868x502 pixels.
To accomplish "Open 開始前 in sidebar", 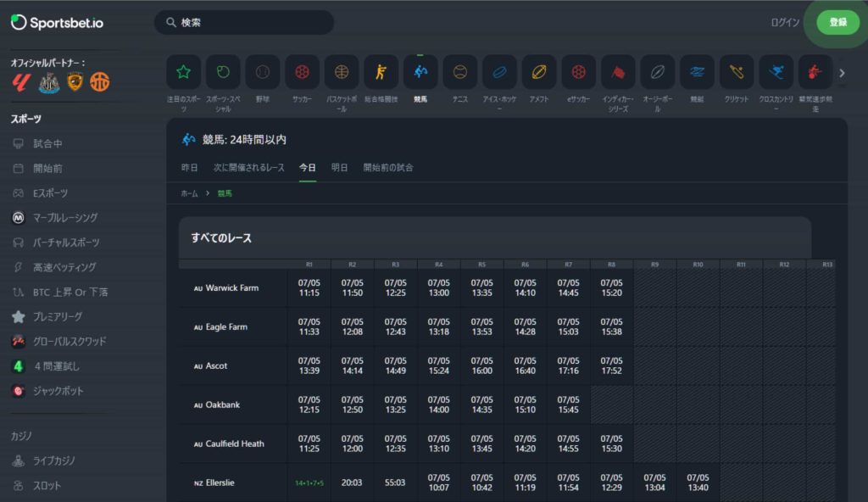I will click(x=47, y=169).
